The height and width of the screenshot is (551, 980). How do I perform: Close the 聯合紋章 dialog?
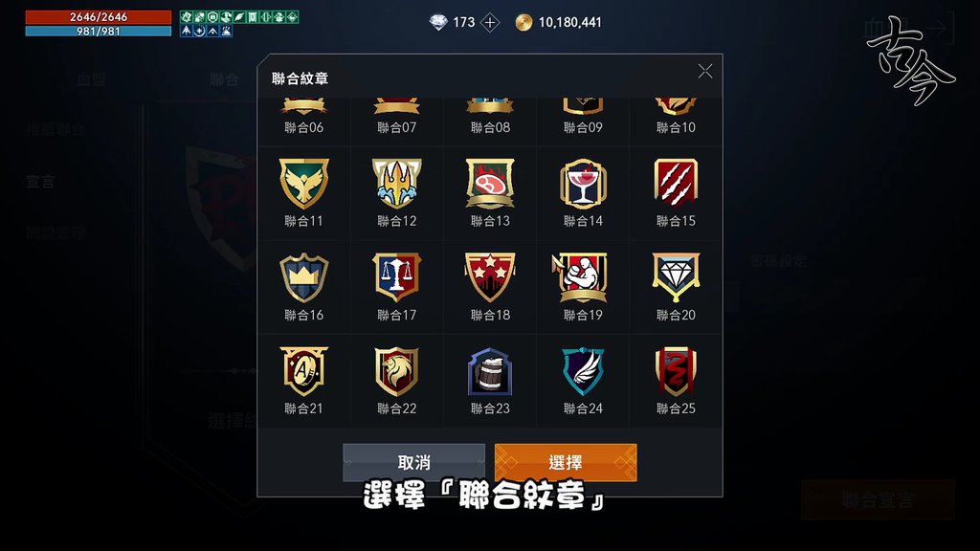point(705,71)
